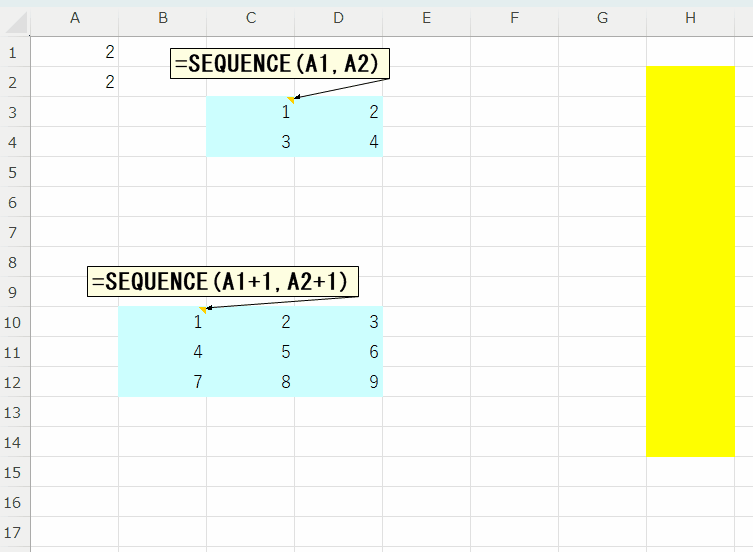Click the Select All corner of the sheet

coord(15,18)
